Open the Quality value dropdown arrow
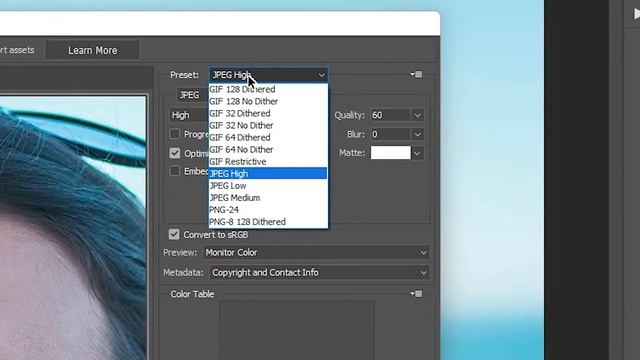640x360 pixels. pyautogui.click(x=418, y=115)
